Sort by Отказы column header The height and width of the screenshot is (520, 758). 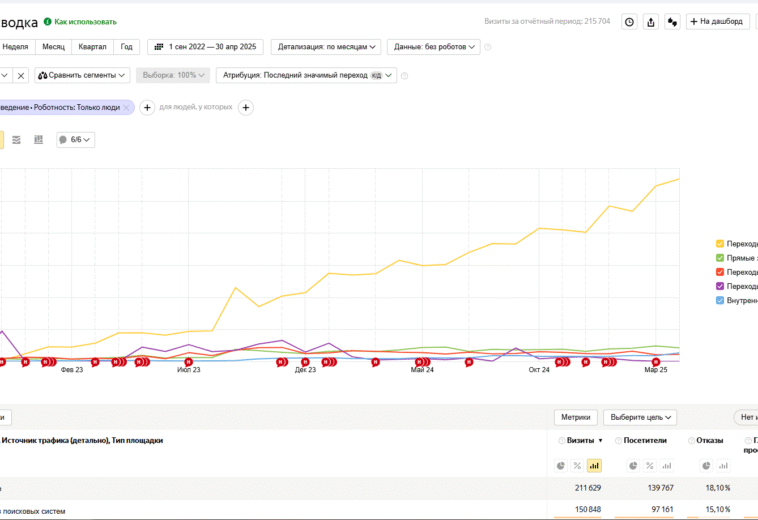click(710, 440)
